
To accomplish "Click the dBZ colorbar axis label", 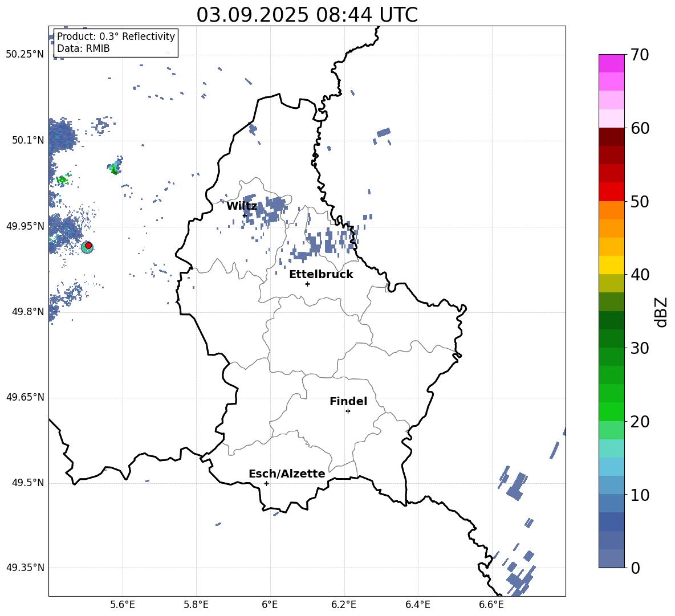I will pos(661,312).
